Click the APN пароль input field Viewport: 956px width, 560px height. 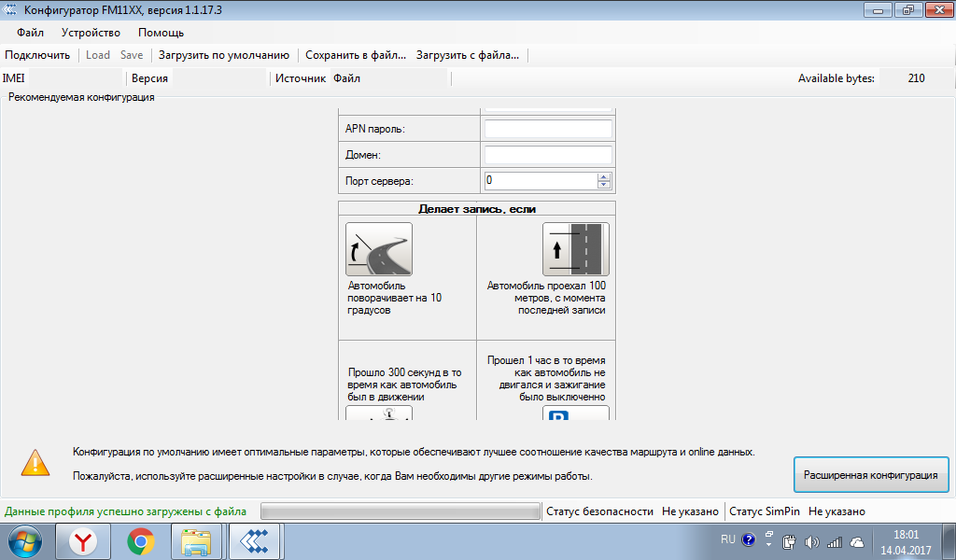tap(548, 128)
